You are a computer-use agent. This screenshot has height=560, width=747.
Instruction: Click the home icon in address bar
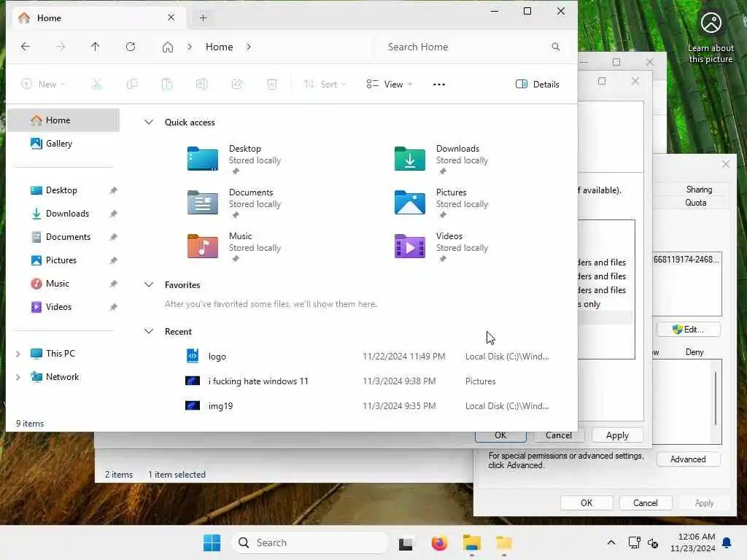tap(168, 47)
